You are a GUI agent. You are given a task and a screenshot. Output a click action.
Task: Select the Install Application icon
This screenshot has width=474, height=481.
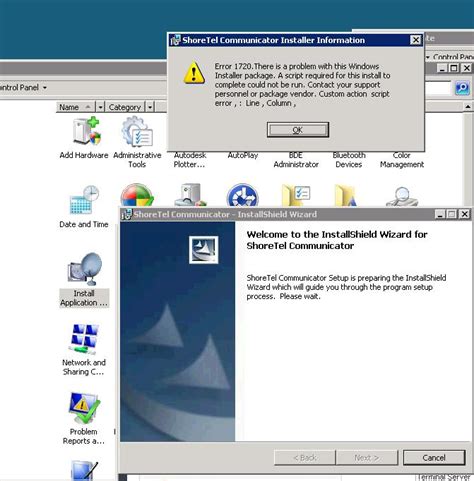[x=84, y=279]
